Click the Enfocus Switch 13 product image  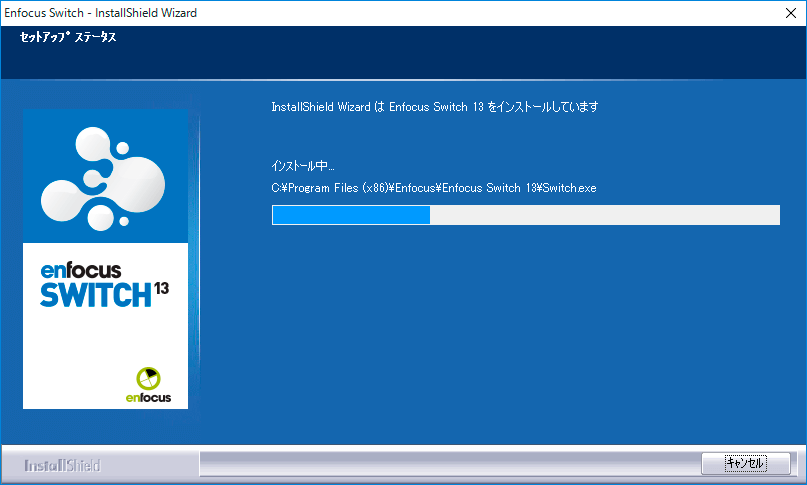pos(106,259)
